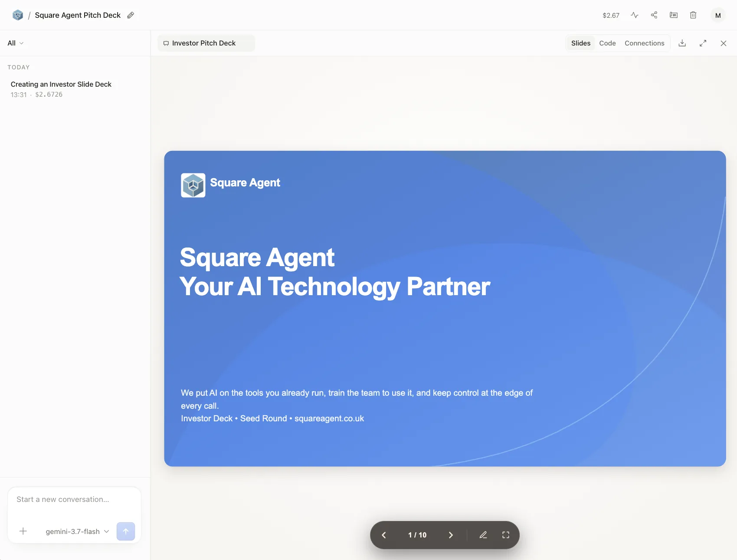Viewport: 737px width, 560px height.
Task: Switch to the Code tab
Action: 607,43
